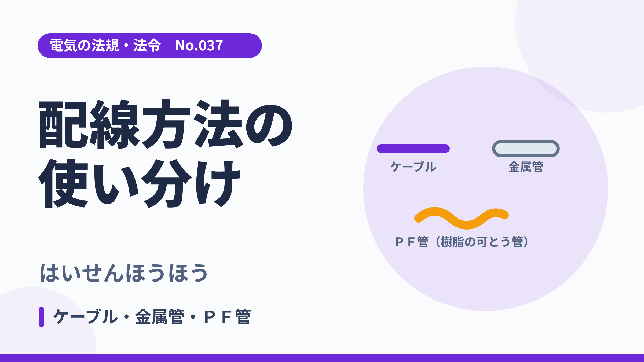This screenshot has width=644, height=362.
Task: Click the purple bar along the bottom edge
Action: [322, 358]
